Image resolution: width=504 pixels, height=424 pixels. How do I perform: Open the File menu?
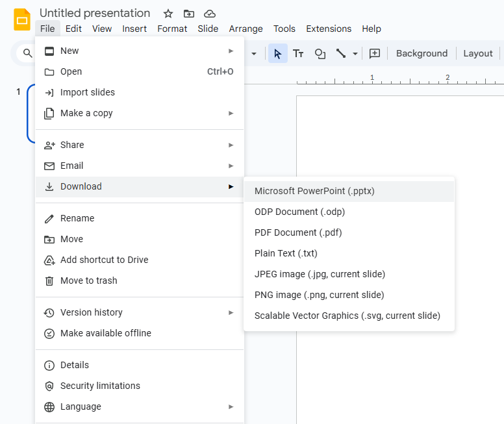click(x=47, y=29)
